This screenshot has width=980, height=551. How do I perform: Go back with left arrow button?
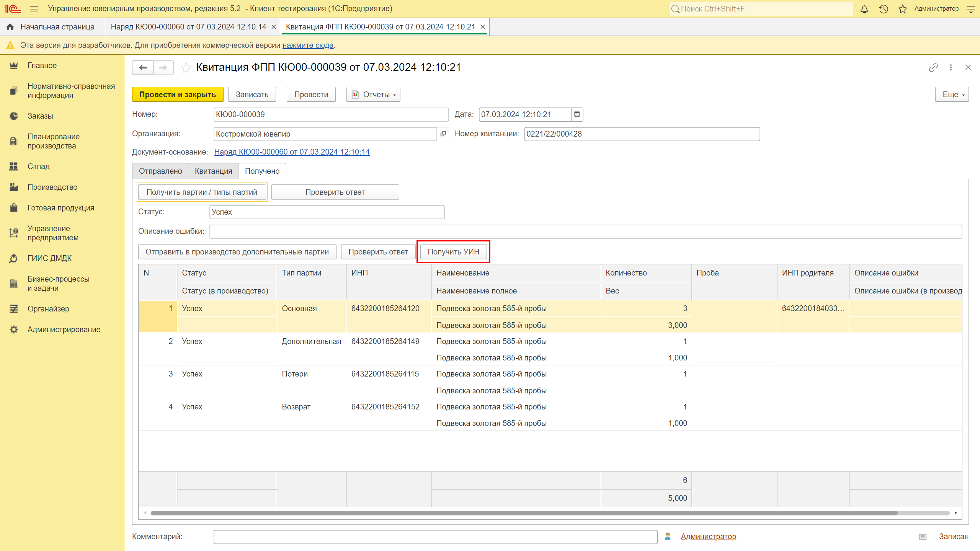tap(143, 68)
